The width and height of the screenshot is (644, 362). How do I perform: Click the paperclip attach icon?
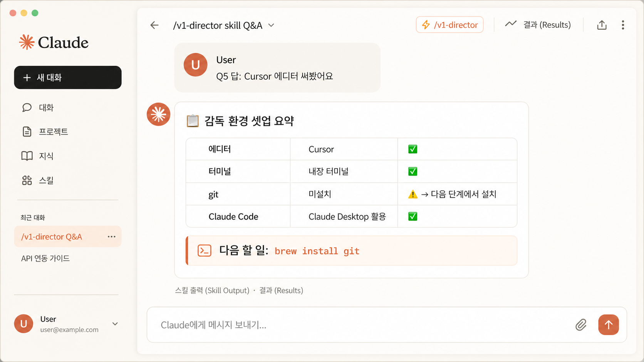[581, 325]
